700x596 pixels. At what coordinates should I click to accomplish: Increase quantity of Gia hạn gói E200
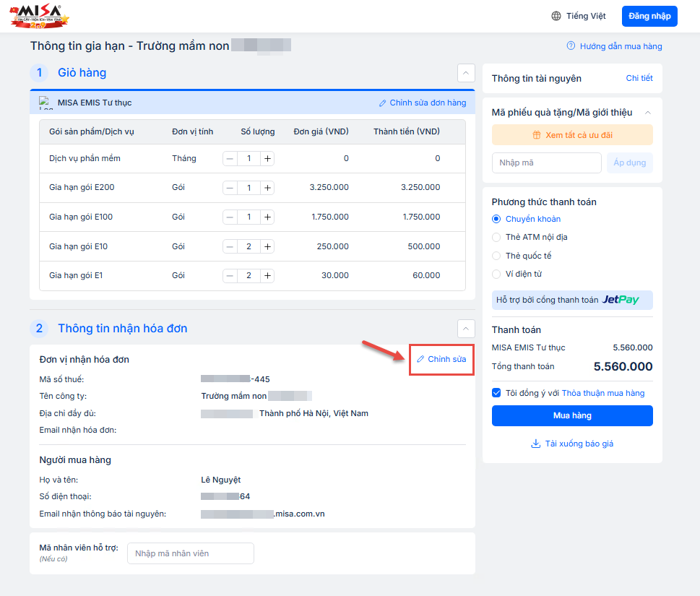coord(267,188)
